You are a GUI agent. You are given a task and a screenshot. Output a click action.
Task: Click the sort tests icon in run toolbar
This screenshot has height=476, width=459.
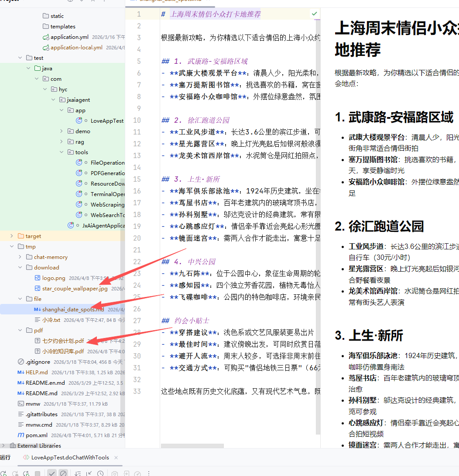pos(78,473)
